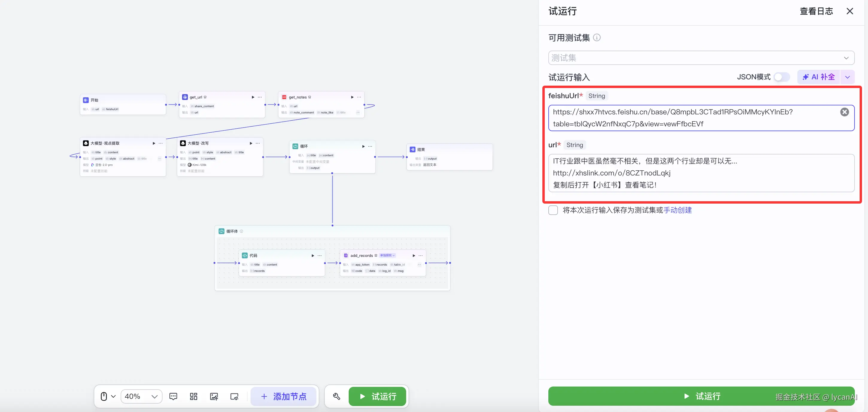This screenshot has width=868, height=412.
Task: Clear the feishuUrl input text
Action: [x=844, y=112]
